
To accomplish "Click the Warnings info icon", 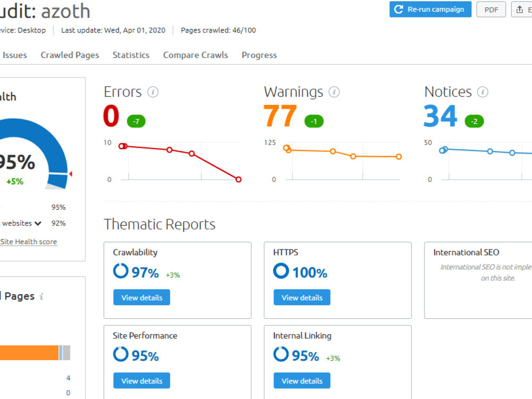I will point(334,92).
